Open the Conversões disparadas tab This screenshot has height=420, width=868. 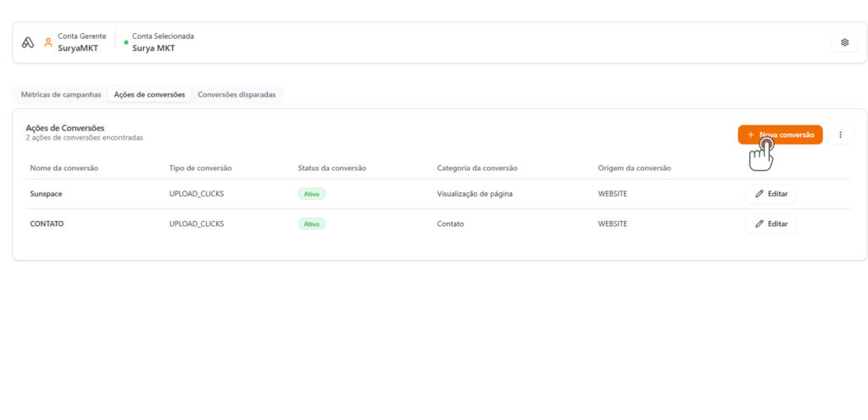(236, 95)
